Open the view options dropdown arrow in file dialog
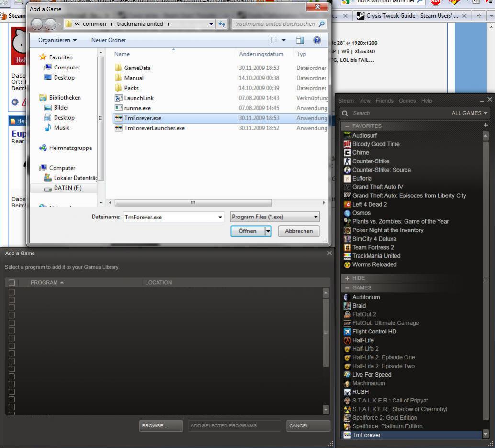495x448 pixels. pos(284,40)
